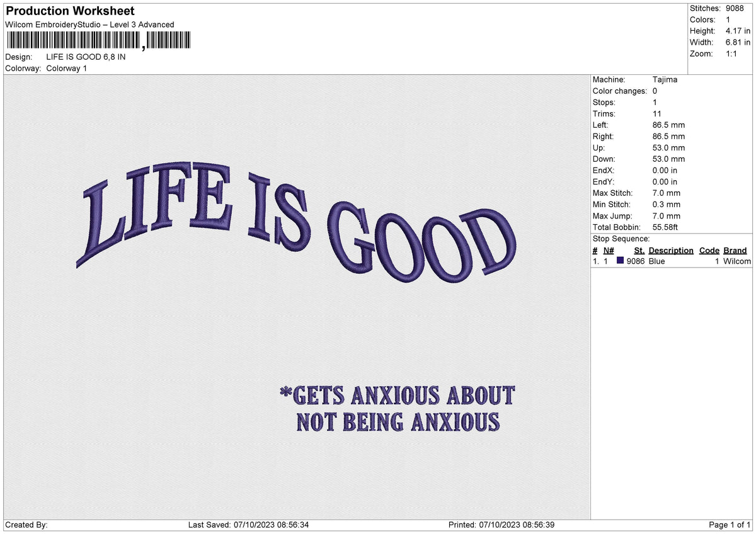Click the 'Stop Sequence:' heading
Screen dimensions: 756x534
(x=621, y=239)
